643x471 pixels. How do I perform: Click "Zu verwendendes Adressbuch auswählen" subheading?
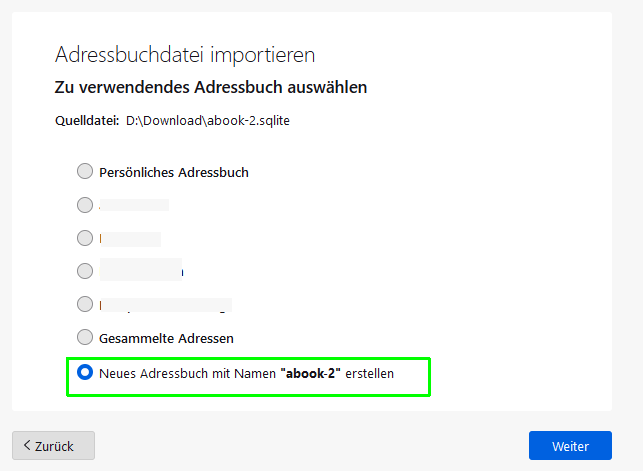click(211, 87)
